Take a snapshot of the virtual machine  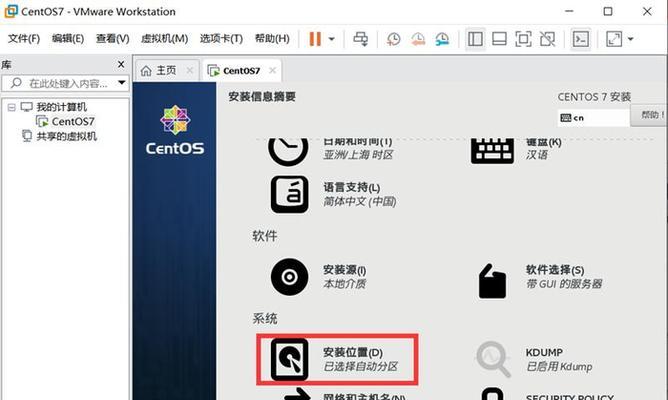coord(393,39)
